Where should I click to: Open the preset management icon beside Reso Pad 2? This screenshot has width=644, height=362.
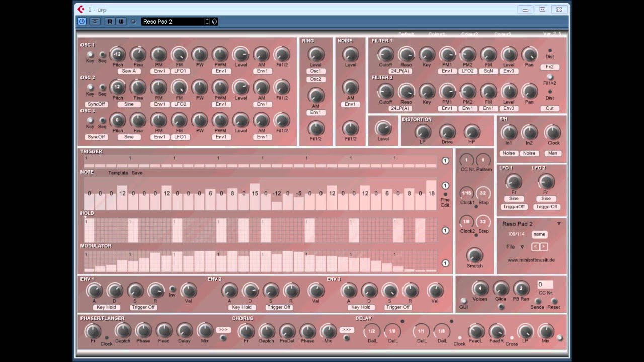(214, 21)
